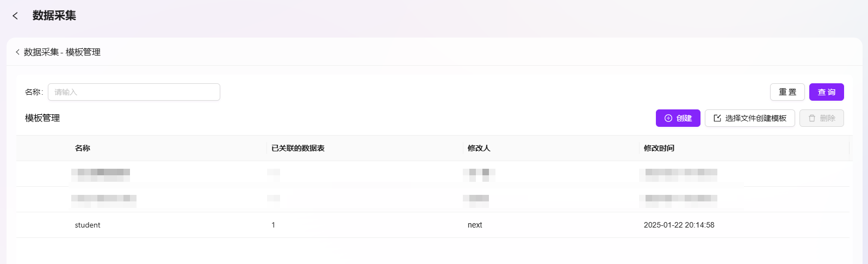Click modifier name next in student row
868x264 pixels.
pos(475,225)
